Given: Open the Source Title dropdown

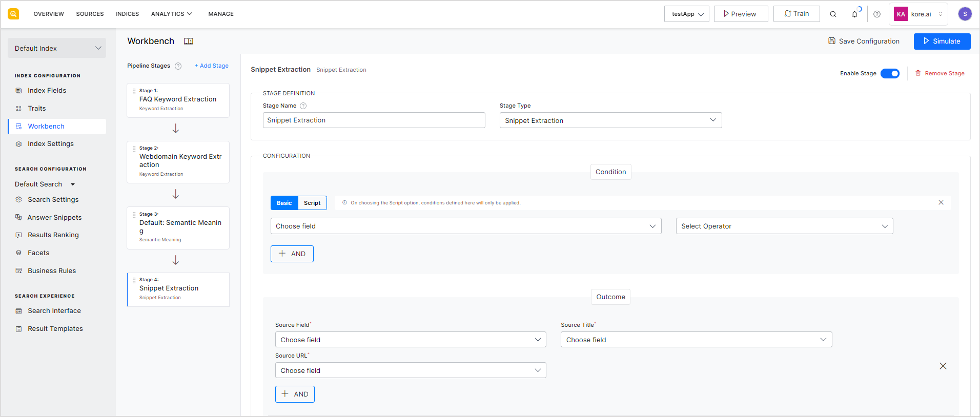Looking at the screenshot, I should pos(696,340).
